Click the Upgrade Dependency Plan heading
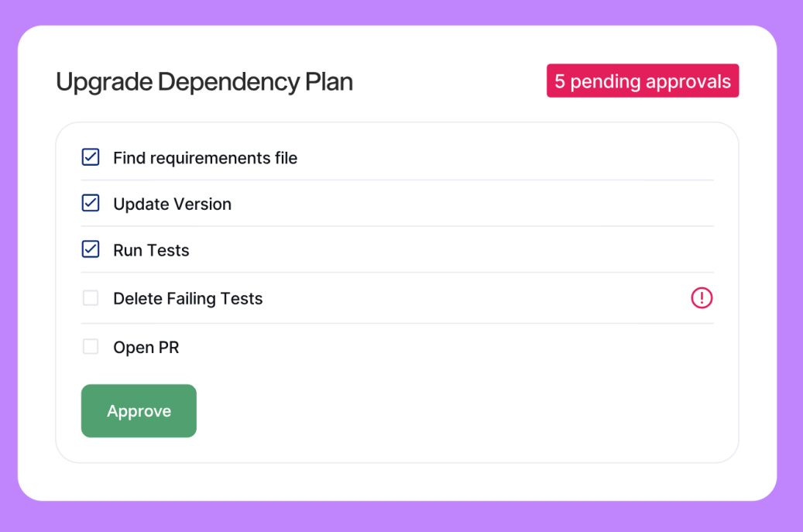Viewport: 803px width, 532px height. click(204, 81)
